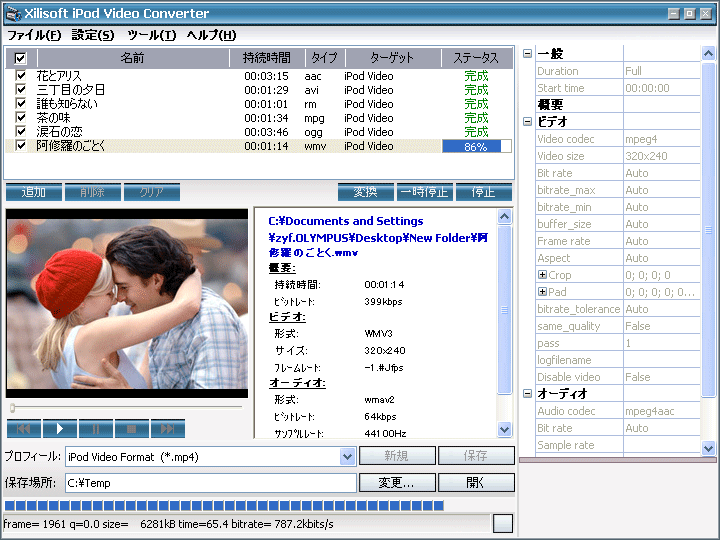Uncheck the 誰も知らない checkbox

[21, 103]
